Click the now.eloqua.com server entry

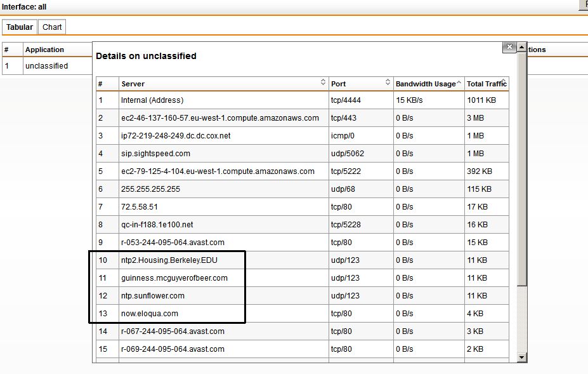(150, 314)
